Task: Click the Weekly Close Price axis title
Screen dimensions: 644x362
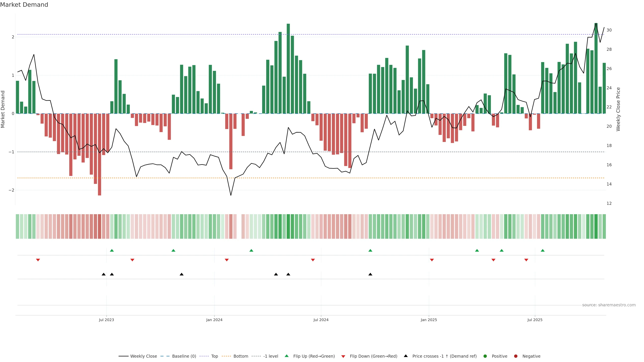Action: tap(618, 109)
